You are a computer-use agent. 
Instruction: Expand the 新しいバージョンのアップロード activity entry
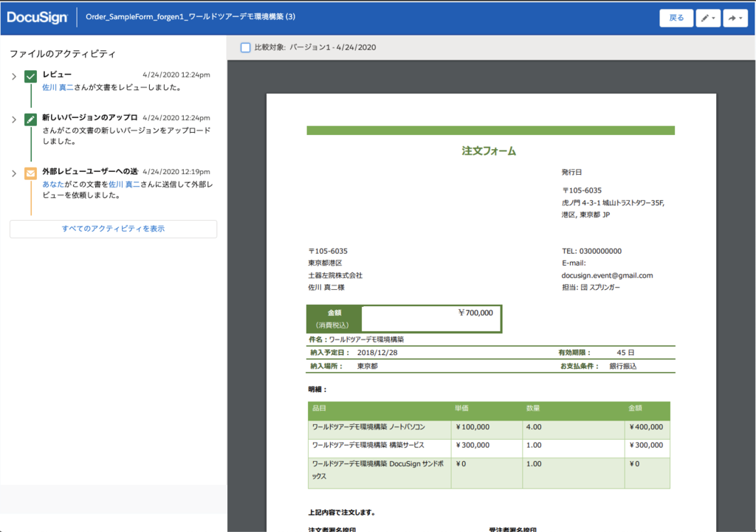point(14,120)
